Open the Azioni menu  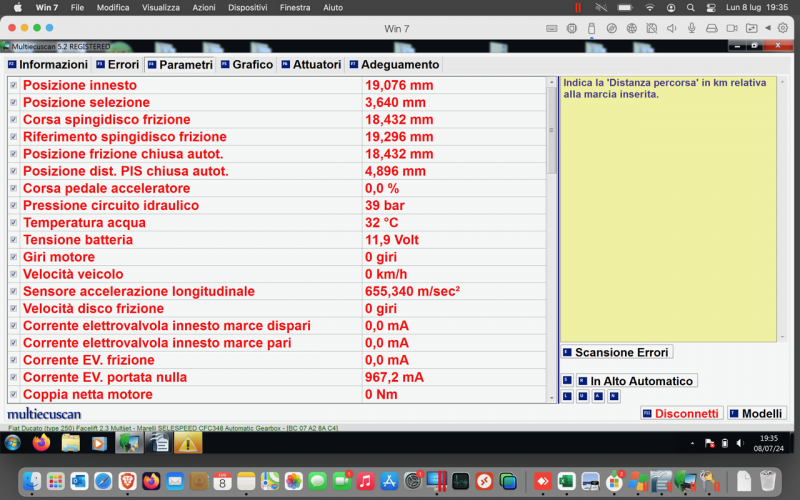[x=204, y=7]
